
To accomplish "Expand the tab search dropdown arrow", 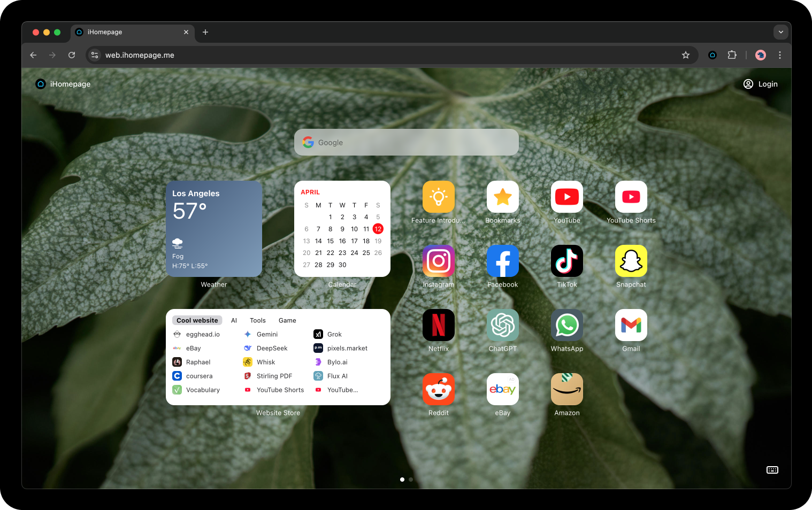I will tap(781, 32).
